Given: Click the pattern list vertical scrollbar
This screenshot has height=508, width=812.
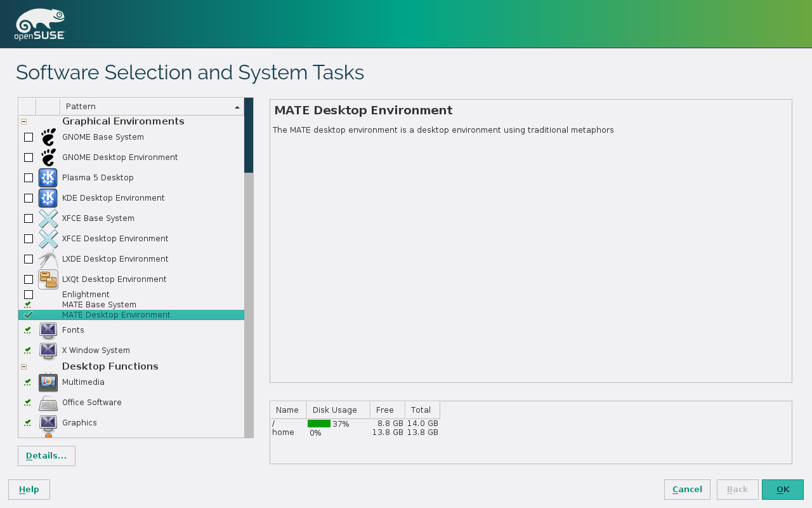Looking at the screenshot, I should point(249,135).
